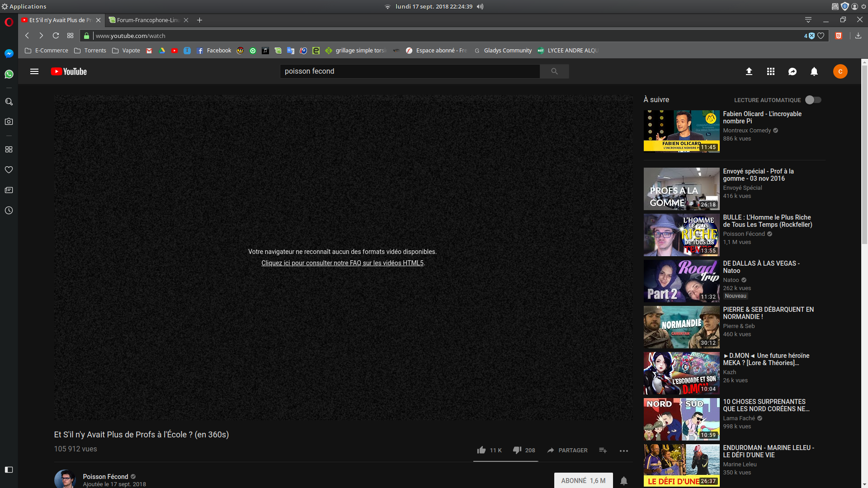Click the thumbs-up like icon
Viewport: 868px width, 488px height.
(481, 450)
